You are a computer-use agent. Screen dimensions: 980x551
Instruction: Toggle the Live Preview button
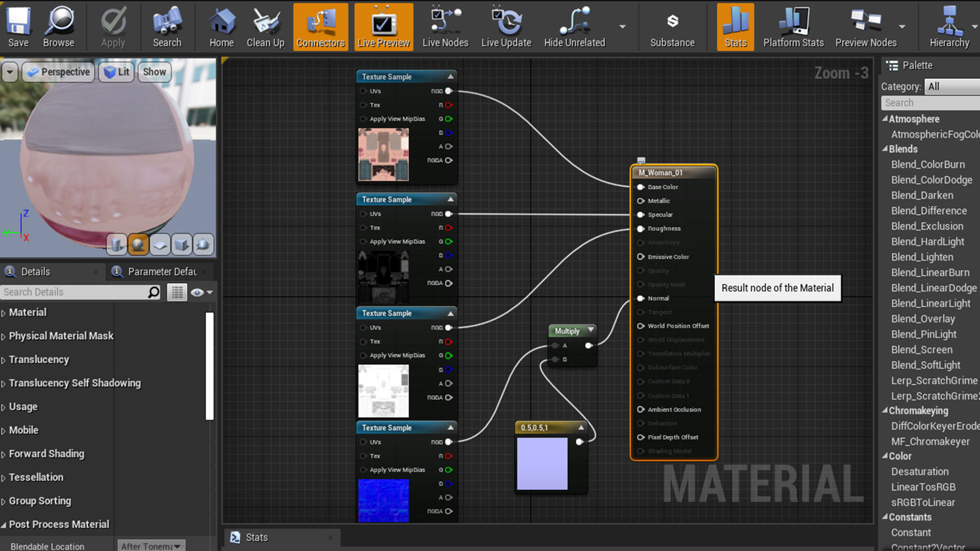pos(383,27)
